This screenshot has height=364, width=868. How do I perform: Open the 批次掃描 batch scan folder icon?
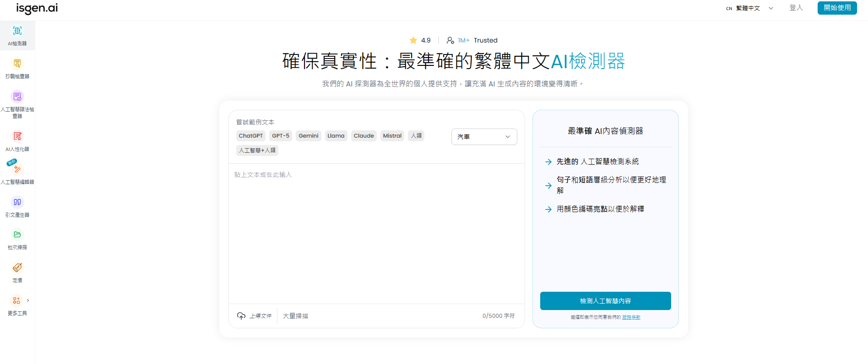point(17,235)
